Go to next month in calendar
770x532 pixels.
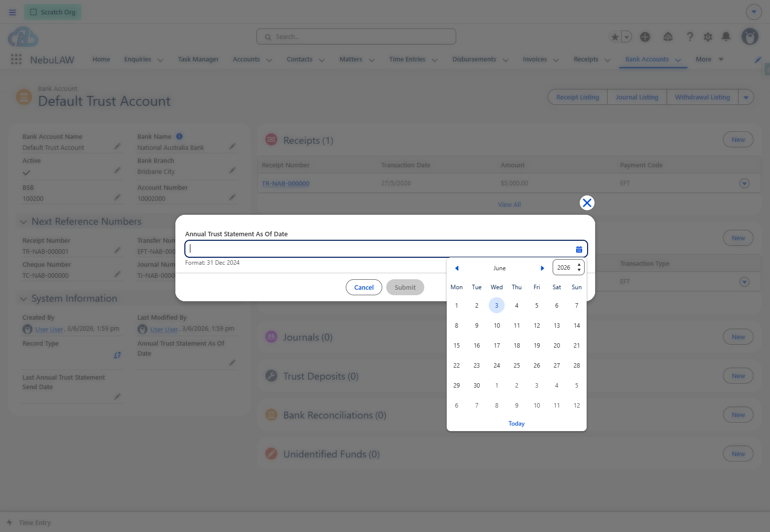tap(542, 268)
